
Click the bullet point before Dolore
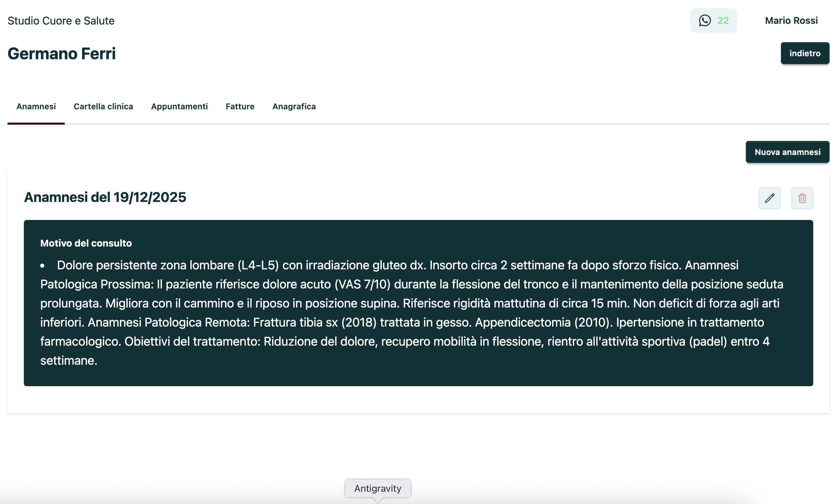(x=43, y=266)
